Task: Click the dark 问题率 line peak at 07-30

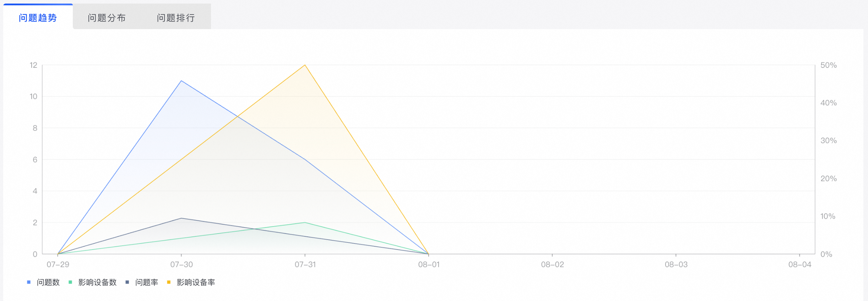Action: tap(181, 218)
